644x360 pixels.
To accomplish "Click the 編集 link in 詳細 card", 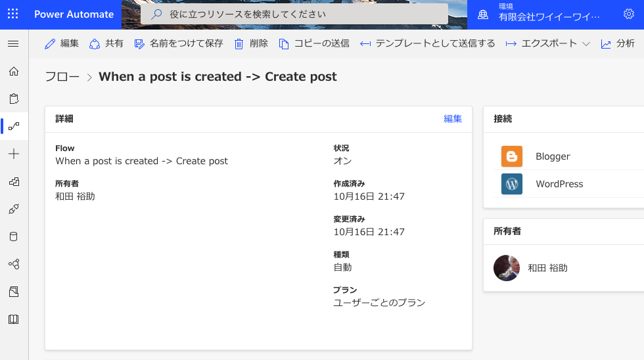I will coord(453,119).
